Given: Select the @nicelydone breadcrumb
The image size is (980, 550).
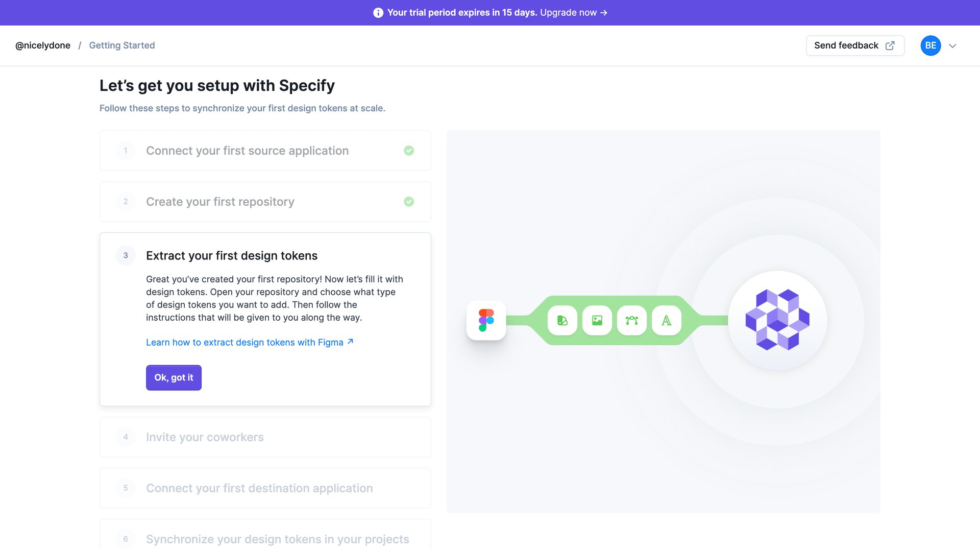Looking at the screenshot, I should [43, 45].
